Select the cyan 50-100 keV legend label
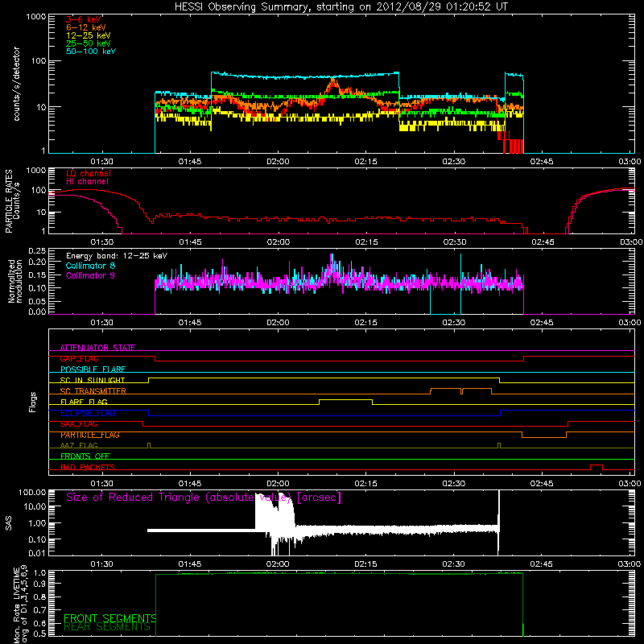This screenshot has height=644, width=644. [91, 52]
